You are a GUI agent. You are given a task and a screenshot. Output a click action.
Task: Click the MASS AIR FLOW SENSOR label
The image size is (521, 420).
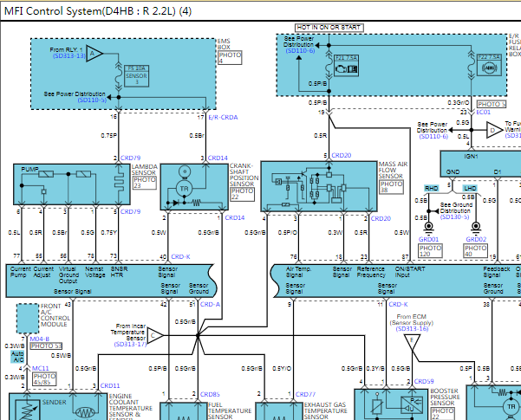tap(393, 170)
